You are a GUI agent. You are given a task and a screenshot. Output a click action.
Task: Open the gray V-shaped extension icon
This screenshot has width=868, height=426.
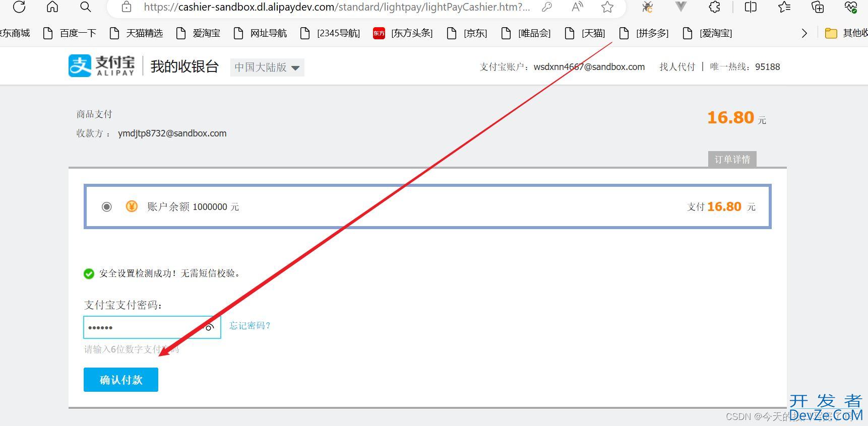tap(681, 7)
